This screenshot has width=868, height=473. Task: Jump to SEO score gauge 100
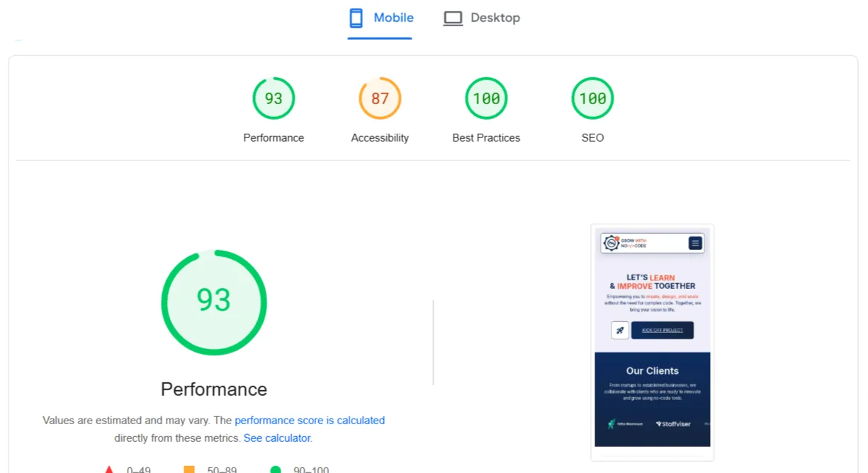point(592,98)
